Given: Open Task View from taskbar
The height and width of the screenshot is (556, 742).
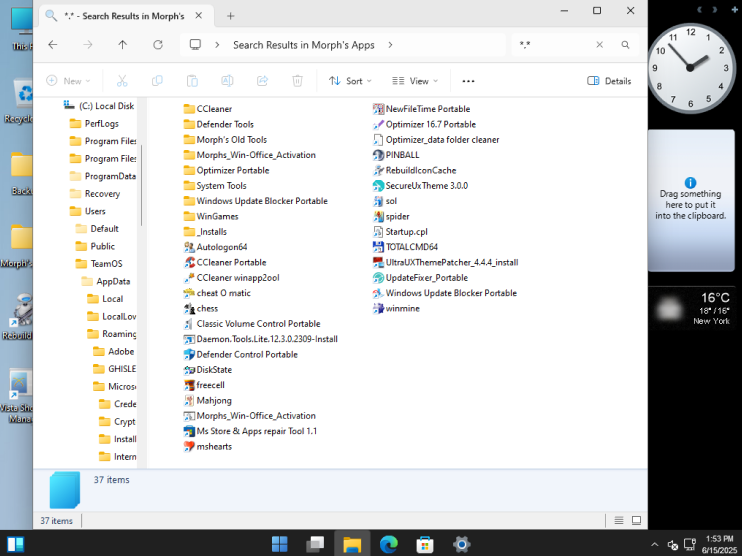Looking at the screenshot, I should (315, 544).
